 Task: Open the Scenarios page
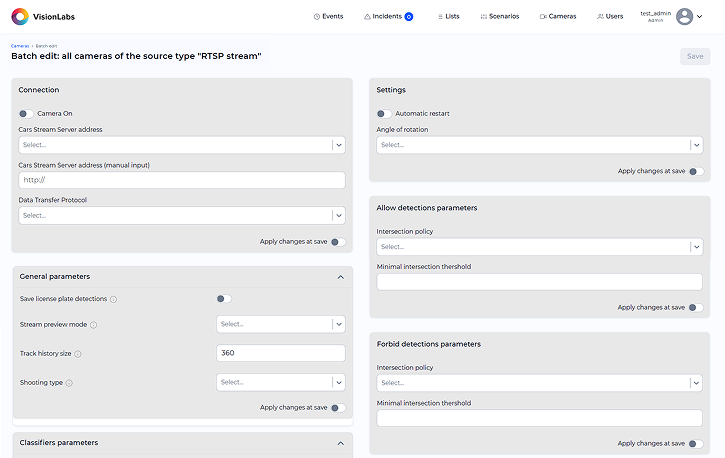point(498,17)
